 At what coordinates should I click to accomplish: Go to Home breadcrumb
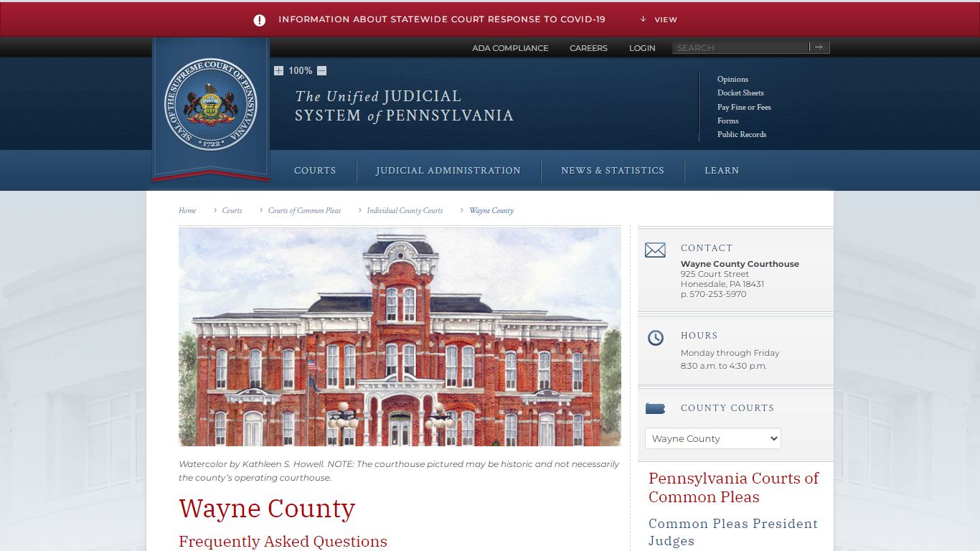click(187, 210)
